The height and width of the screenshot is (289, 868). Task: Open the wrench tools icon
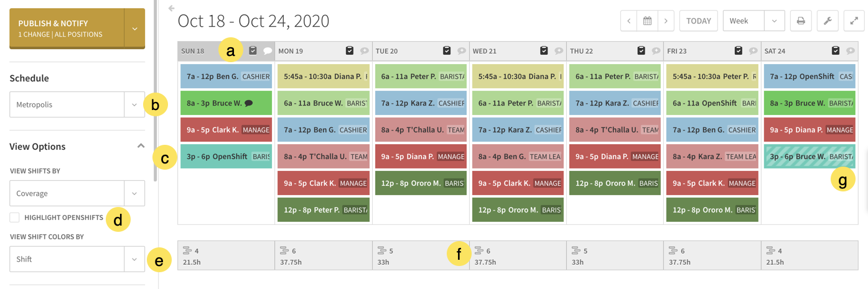coord(828,21)
